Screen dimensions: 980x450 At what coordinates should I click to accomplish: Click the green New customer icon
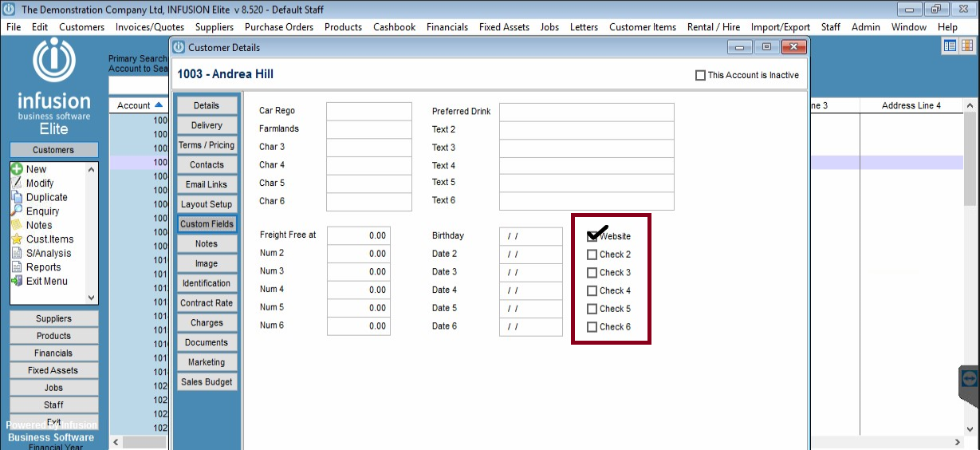point(17,169)
